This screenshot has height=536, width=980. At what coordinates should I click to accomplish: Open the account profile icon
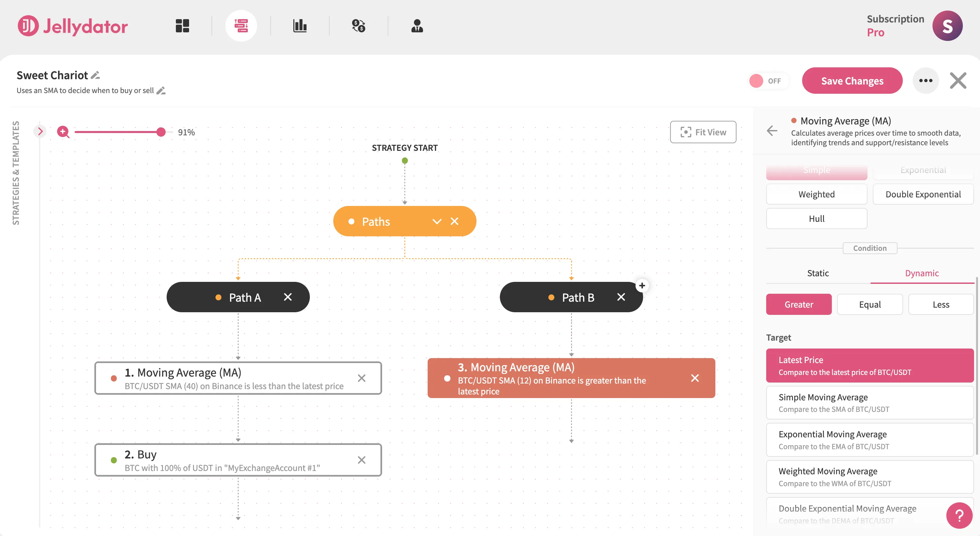(417, 25)
